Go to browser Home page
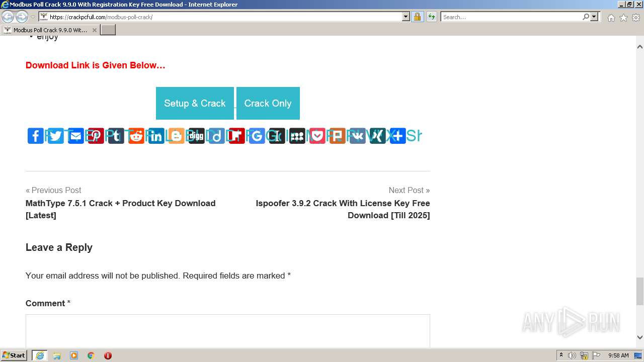Viewport: 644px width, 362px height. coord(611,18)
